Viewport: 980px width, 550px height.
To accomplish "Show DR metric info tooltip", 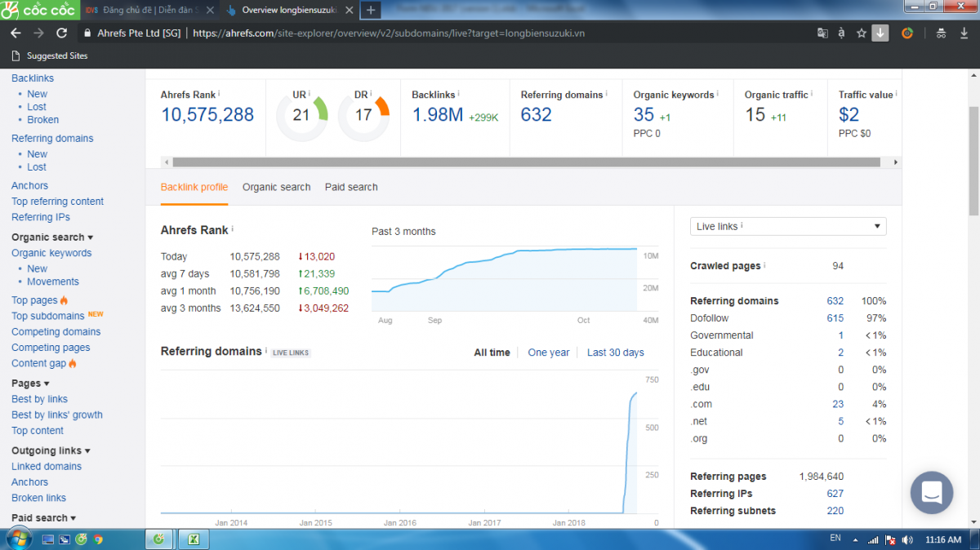I will tap(371, 94).
